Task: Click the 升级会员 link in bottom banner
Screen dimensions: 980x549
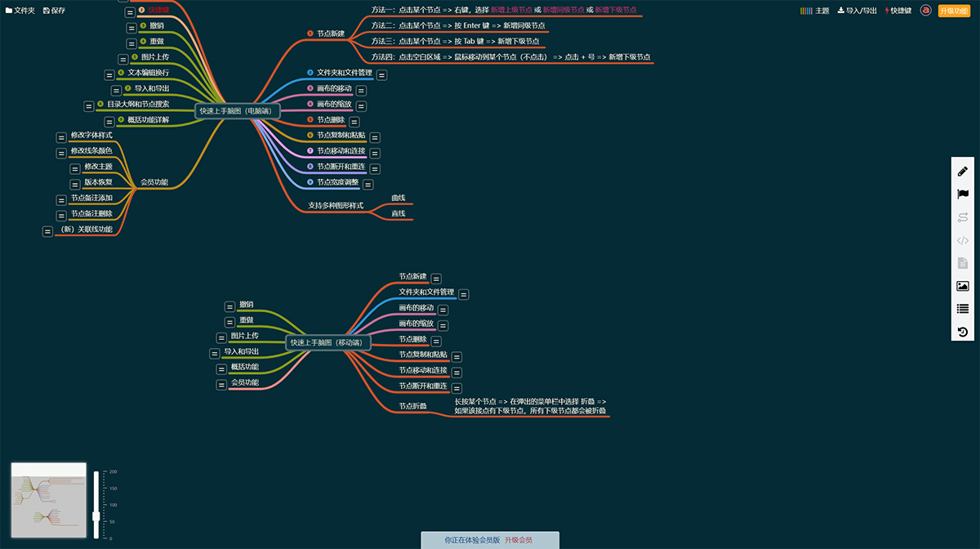Action: [518, 540]
